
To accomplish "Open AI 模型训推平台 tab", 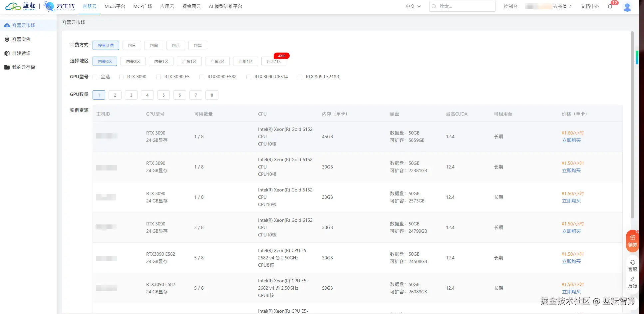I will click(225, 6).
